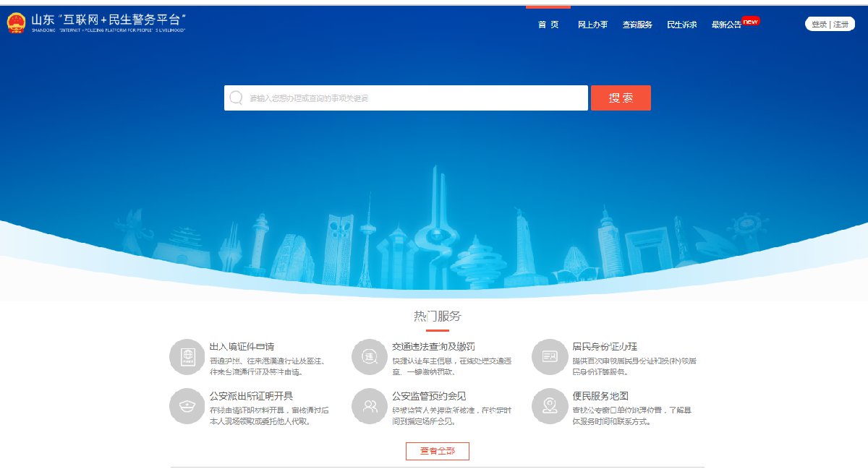Image resolution: width=868 pixels, height=469 pixels.
Task: Open the 最新公告 menu item
Action: click(726, 25)
